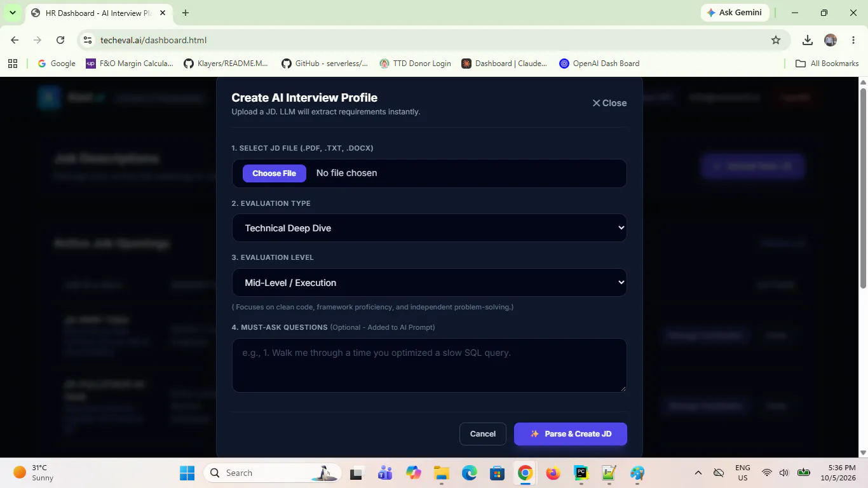This screenshot has width=868, height=488.
Task: Open the Chrome downloads icon
Action: 808,40
